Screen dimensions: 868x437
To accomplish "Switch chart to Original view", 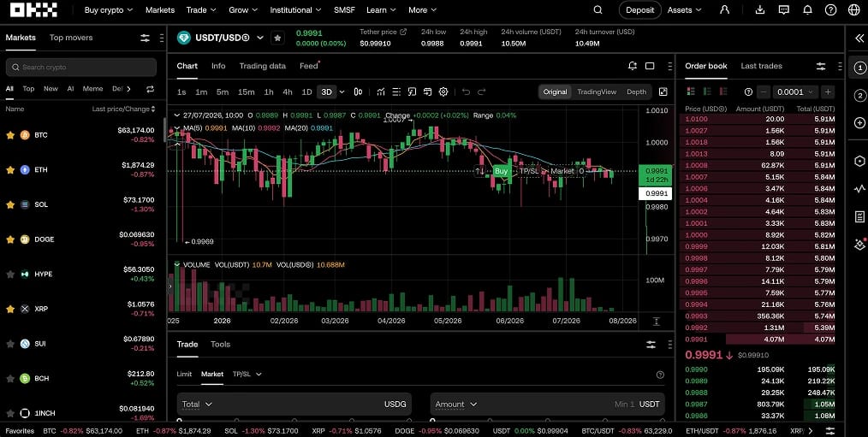I will [x=555, y=92].
